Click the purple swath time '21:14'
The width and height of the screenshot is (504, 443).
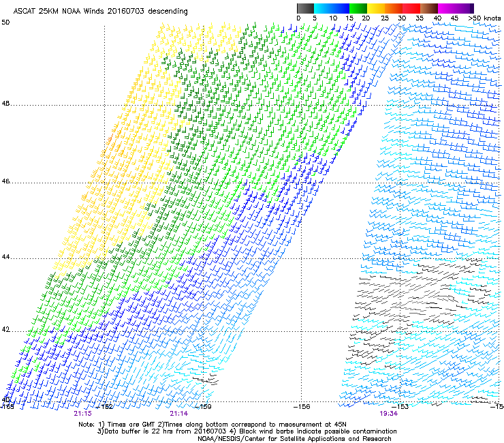click(x=179, y=414)
